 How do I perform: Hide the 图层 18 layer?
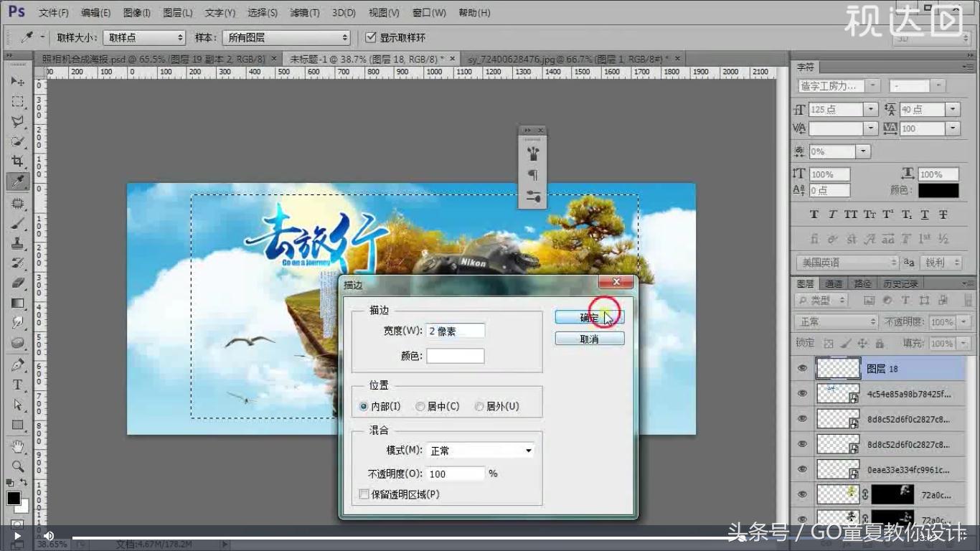(801, 368)
